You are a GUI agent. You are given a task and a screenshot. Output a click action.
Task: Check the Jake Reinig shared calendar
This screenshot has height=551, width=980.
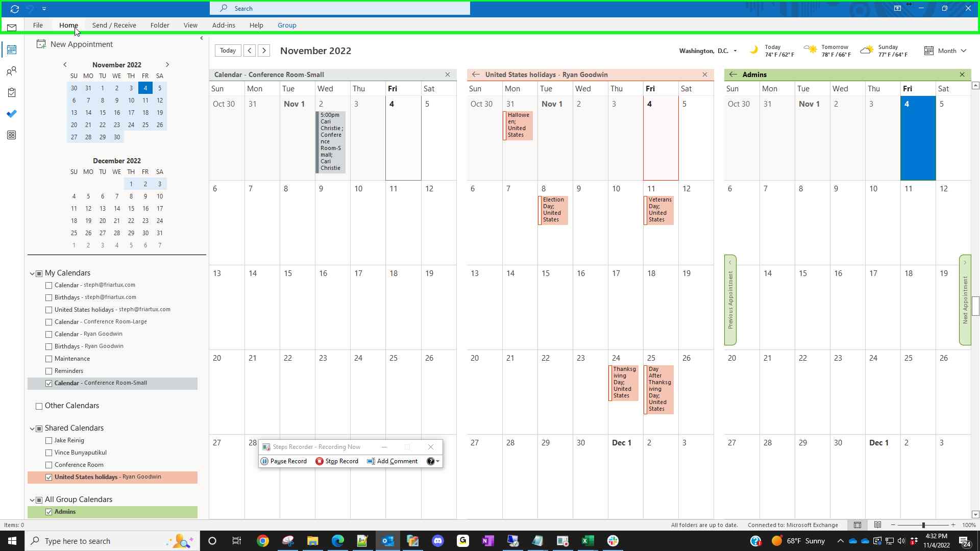pos(49,440)
